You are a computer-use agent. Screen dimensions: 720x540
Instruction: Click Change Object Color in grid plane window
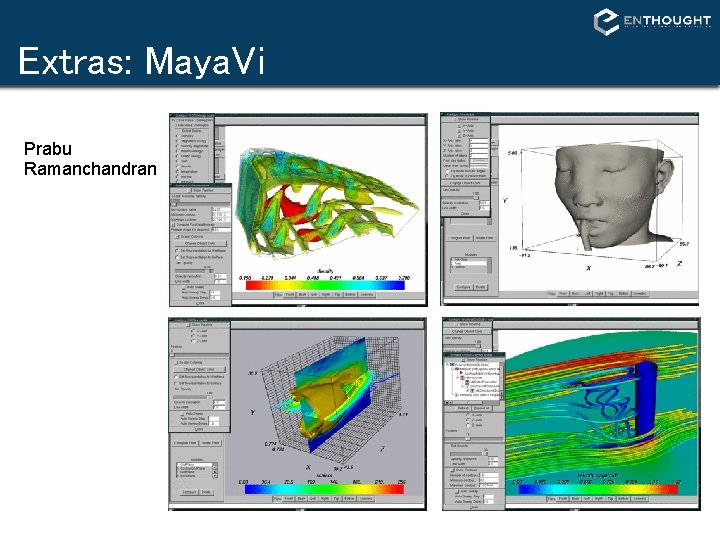(199, 369)
